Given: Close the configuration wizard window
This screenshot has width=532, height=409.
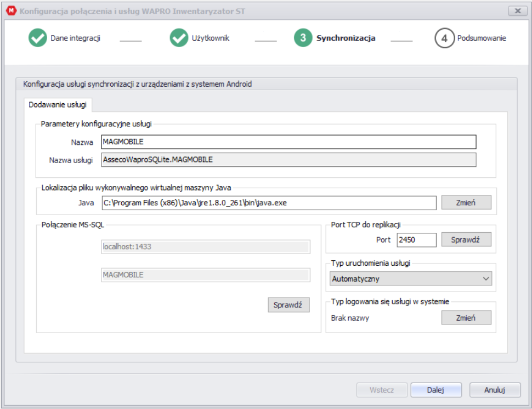Looking at the screenshot, I should 517,11.
